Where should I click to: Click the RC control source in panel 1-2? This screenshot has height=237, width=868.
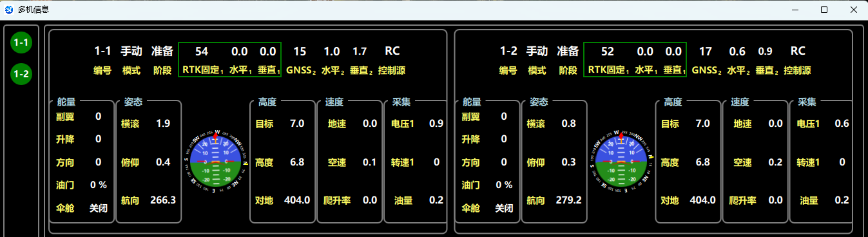(798, 51)
